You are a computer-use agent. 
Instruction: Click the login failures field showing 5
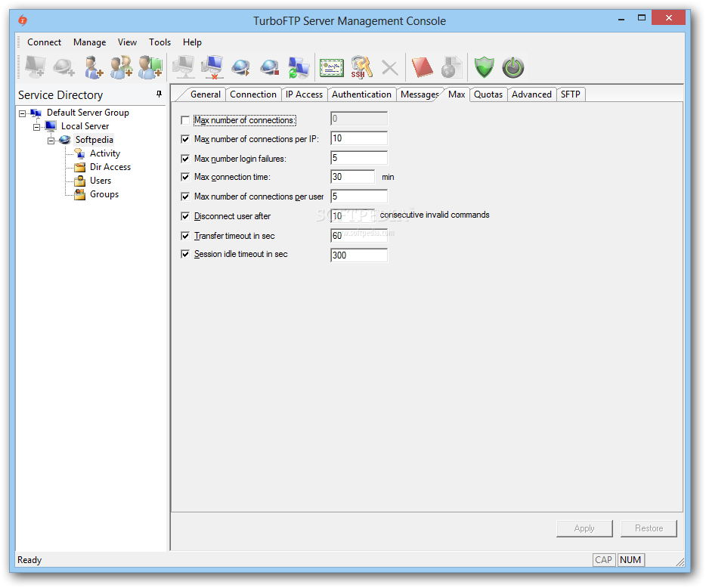[359, 157]
